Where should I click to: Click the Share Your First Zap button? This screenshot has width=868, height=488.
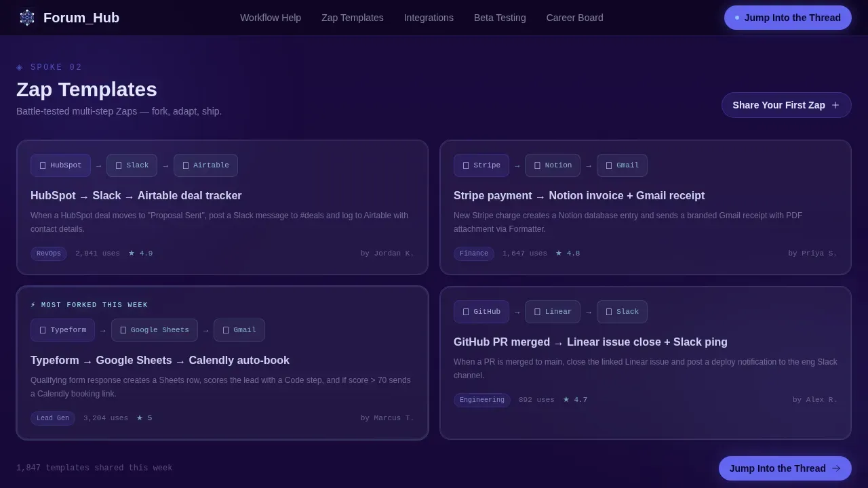[787, 105]
